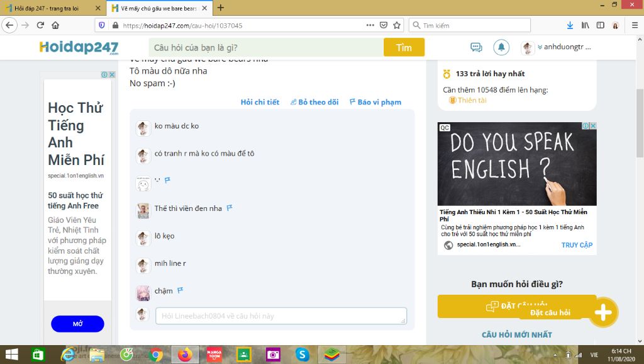Close the English ad on the right

pos(593,126)
